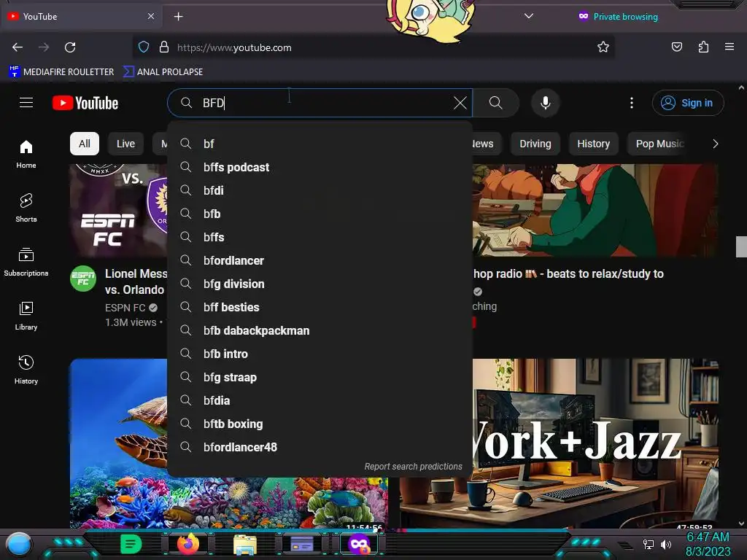Expand the list-all-tabs chevron
747x560 pixels.
coord(528,16)
